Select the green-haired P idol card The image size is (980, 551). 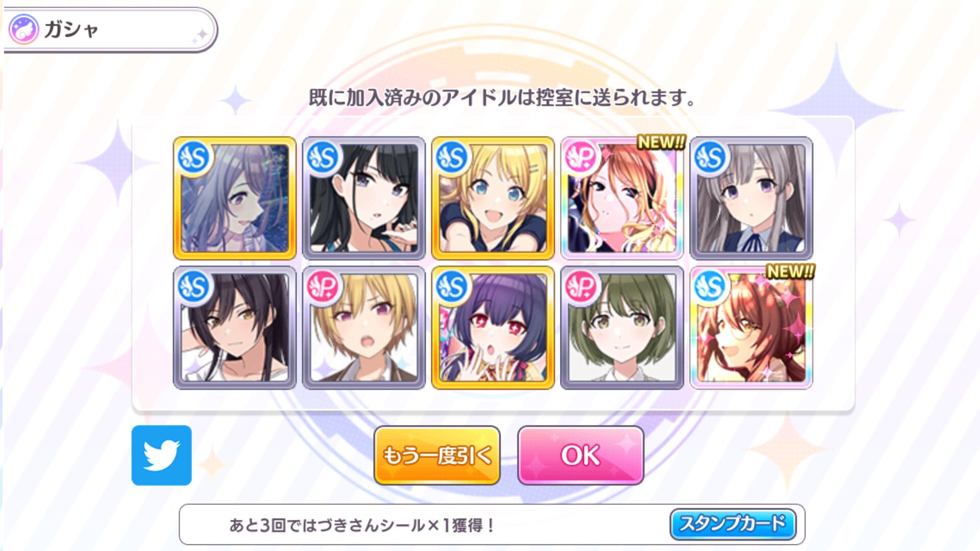[622, 328]
